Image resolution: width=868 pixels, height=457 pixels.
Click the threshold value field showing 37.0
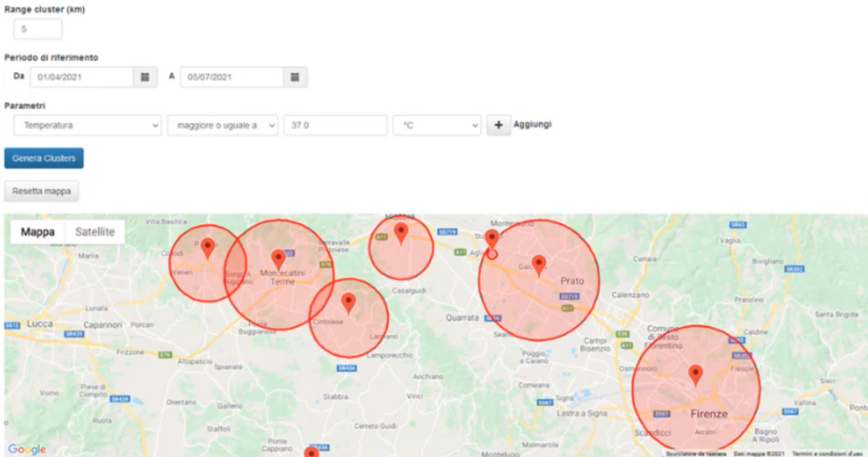[x=335, y=125]
